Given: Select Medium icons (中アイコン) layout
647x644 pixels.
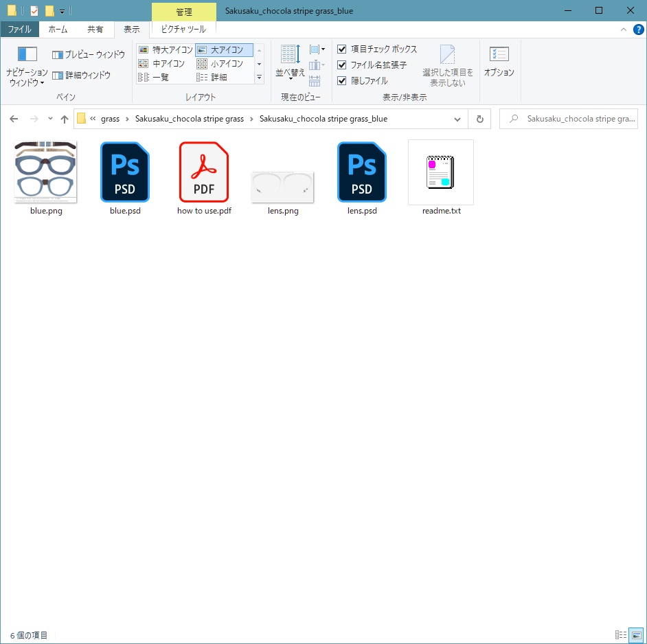Looking at the screenshot, I should click(x=161, y=64).
